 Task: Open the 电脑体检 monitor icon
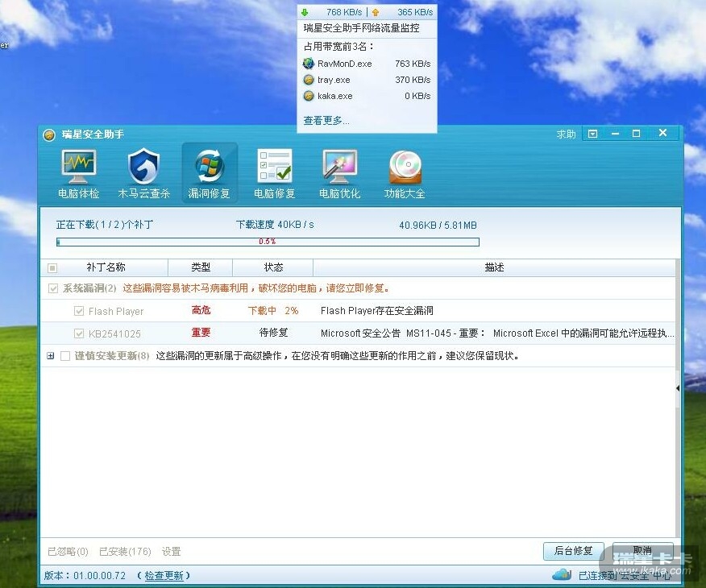[79, 167]
